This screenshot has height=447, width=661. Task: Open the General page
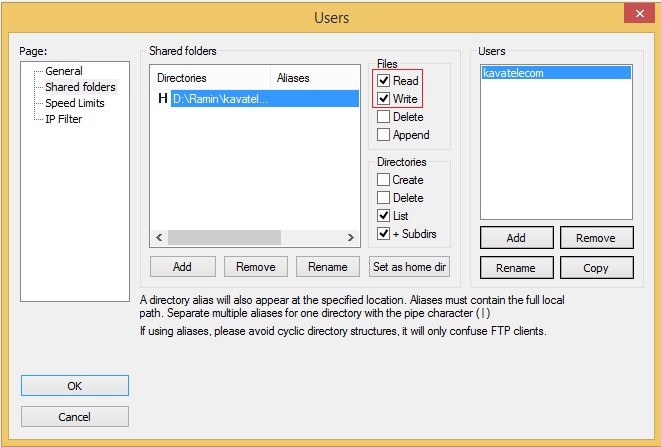[x=63, y=71]
